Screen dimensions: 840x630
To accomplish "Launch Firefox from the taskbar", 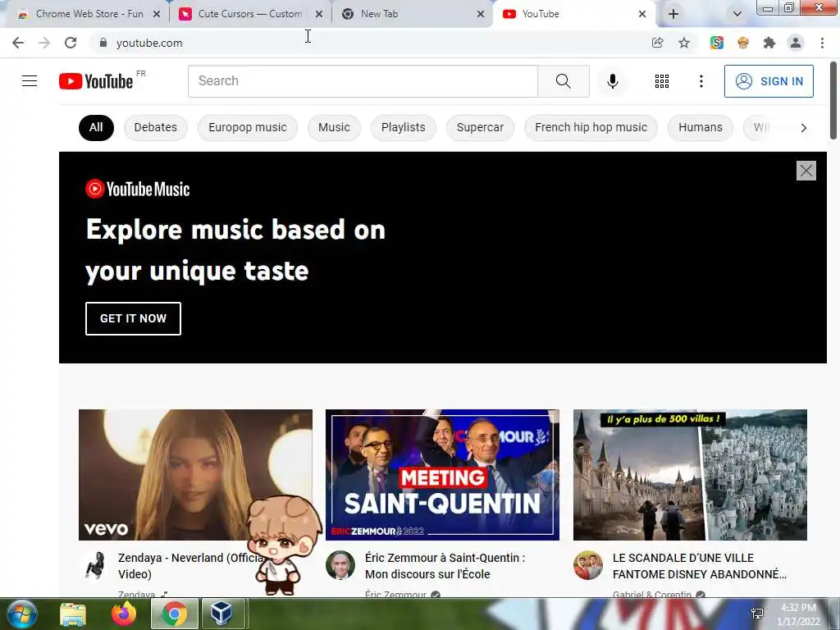I will [x=124, y=614].
